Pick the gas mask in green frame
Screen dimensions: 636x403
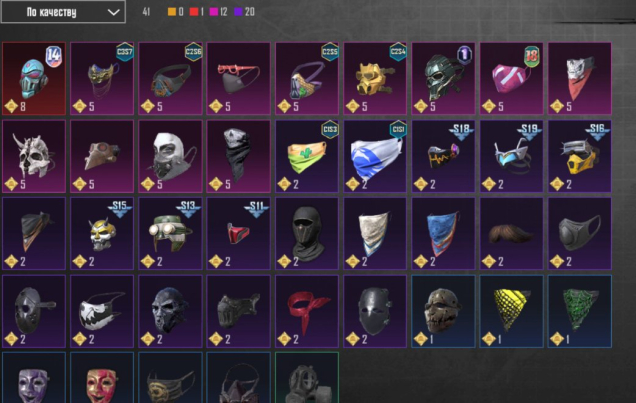(307, 378)
